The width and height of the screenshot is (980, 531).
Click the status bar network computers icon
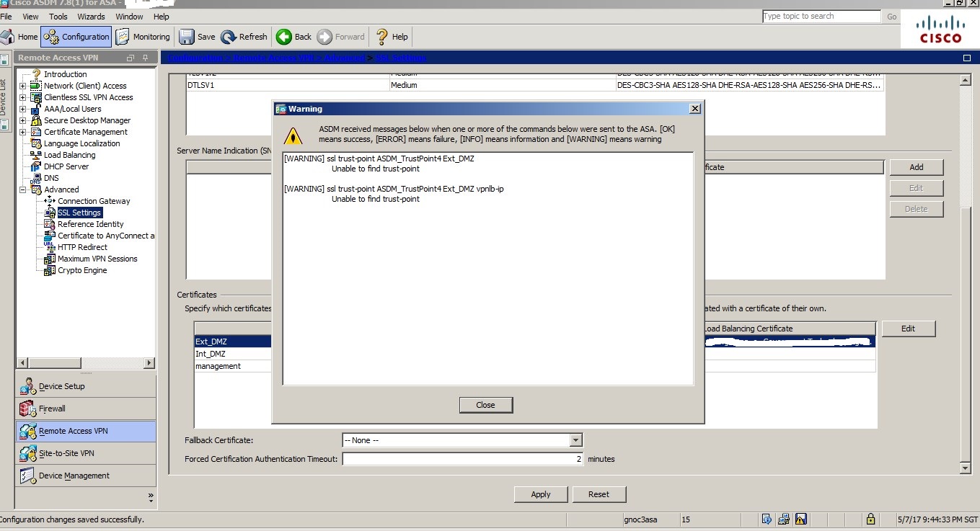[x=784, y=519]
